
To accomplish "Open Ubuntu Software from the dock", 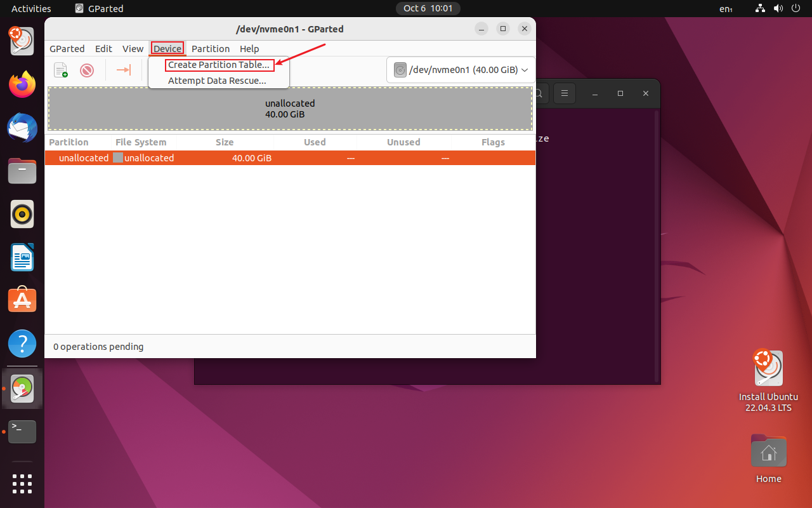I will pyautogui.click(x=22, y=299).
